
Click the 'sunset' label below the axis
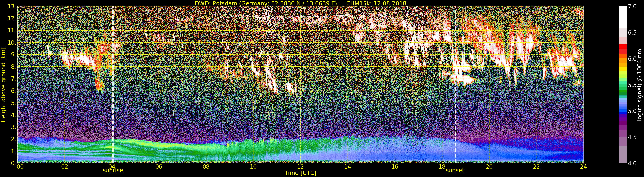(455, 171)
